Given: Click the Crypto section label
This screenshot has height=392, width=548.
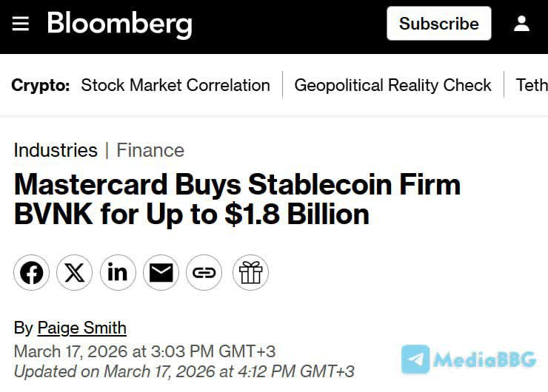Looking at the screenshot, I should coord(40,85).
